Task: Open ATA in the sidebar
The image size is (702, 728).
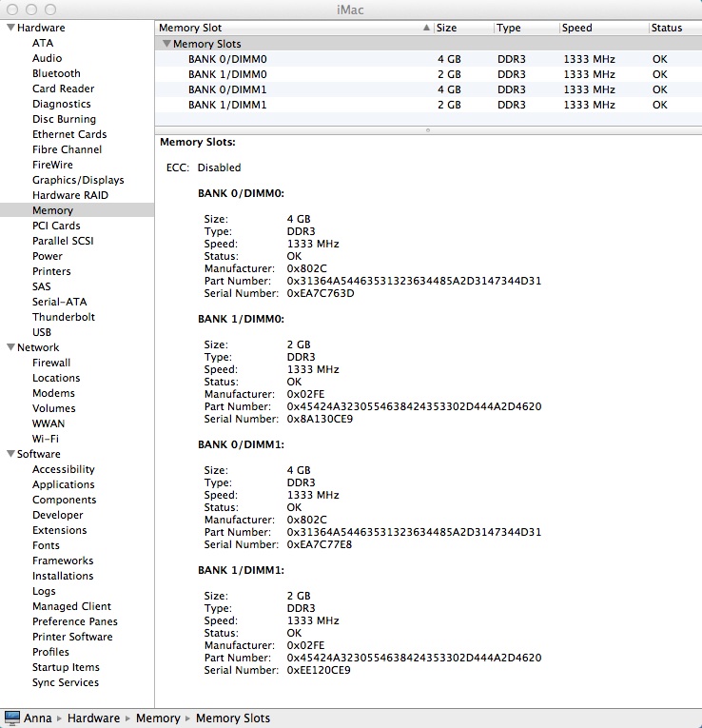Action: 43,43
